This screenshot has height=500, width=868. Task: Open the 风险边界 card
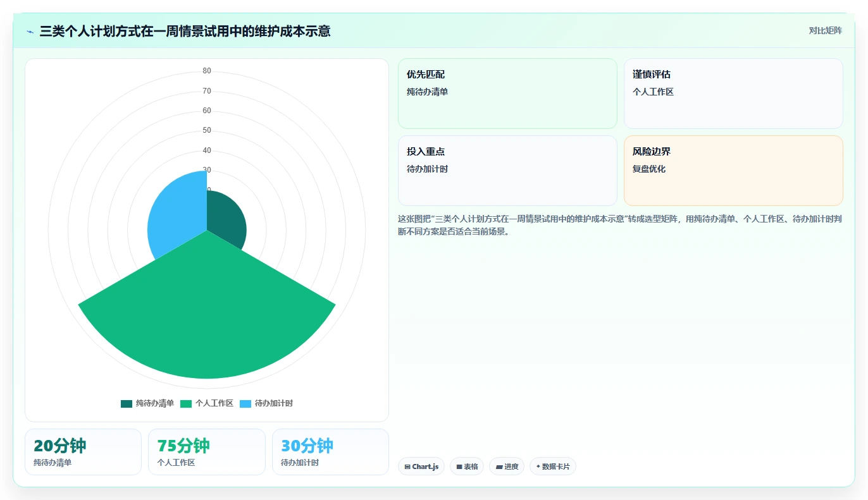[x=733, y=171]
